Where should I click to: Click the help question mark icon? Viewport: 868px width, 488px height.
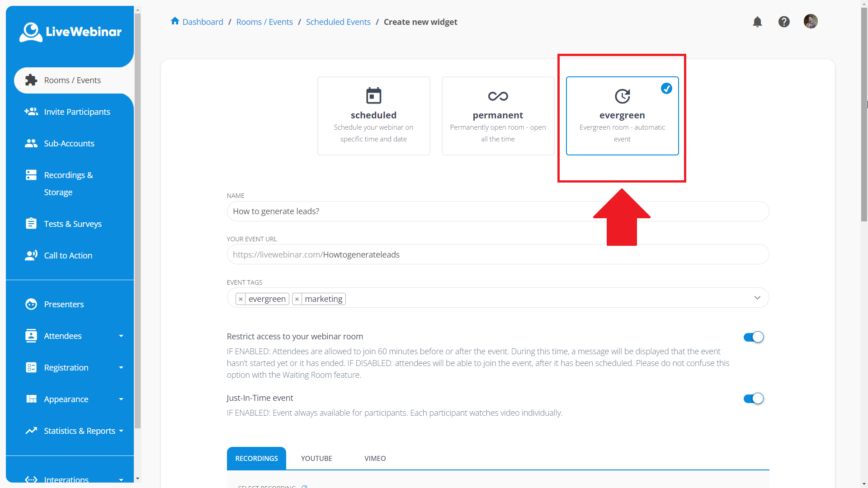coord(783,21)
